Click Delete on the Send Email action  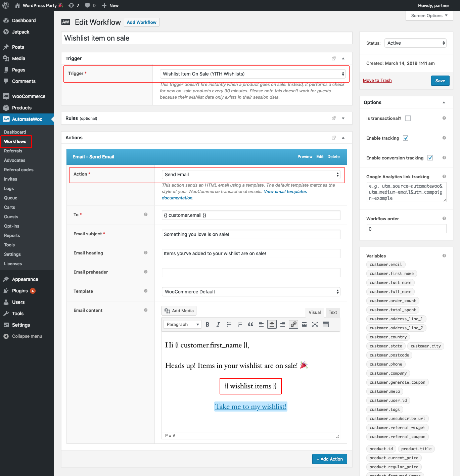click(333, 157)
